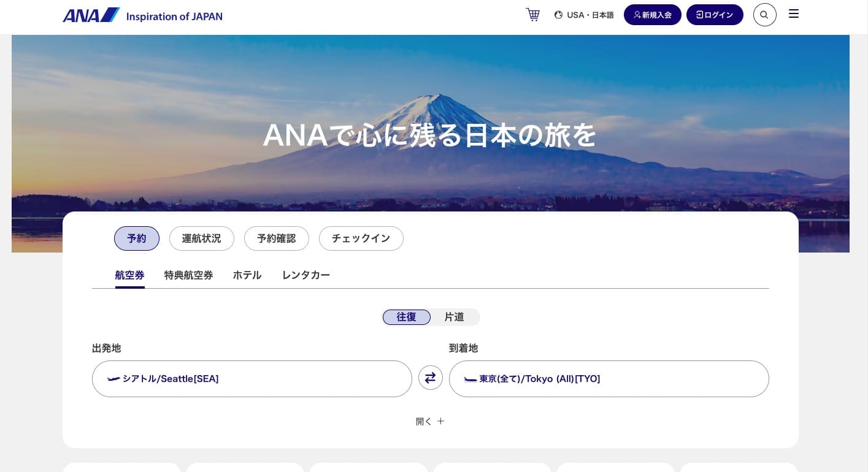Switch to the レンタカー tab
Image resolution: width=868 pixels, height=472 pixels.
pyautogui.click(x=306, y=275)
